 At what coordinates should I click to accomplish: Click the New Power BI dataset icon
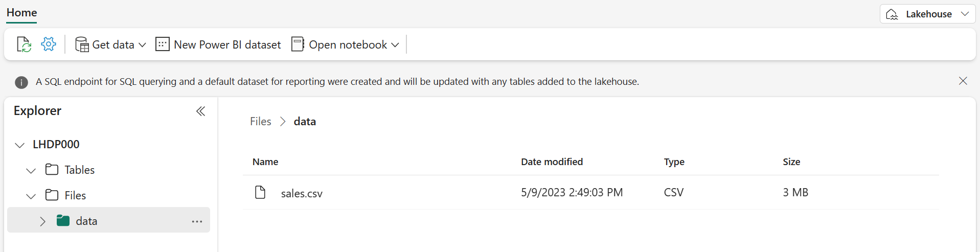point(162,44)
